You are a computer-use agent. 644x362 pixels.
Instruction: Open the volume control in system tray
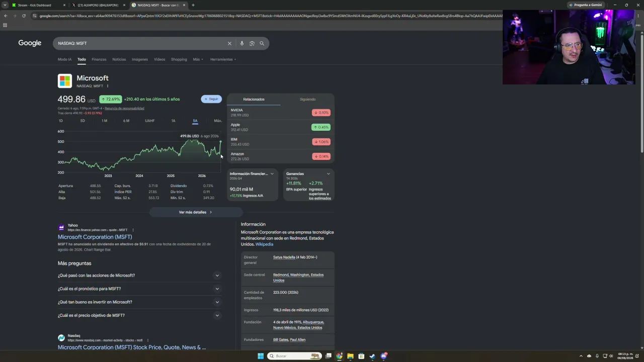611,356
